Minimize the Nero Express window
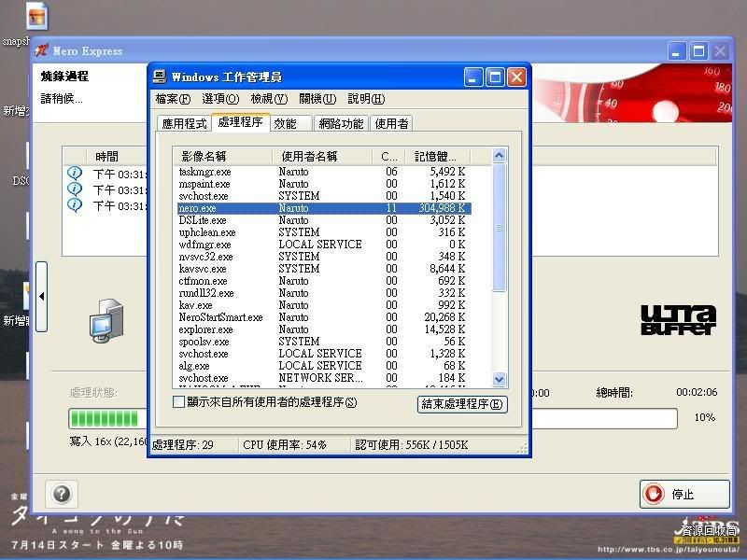The image size is (747, 560). coord(676,51)
